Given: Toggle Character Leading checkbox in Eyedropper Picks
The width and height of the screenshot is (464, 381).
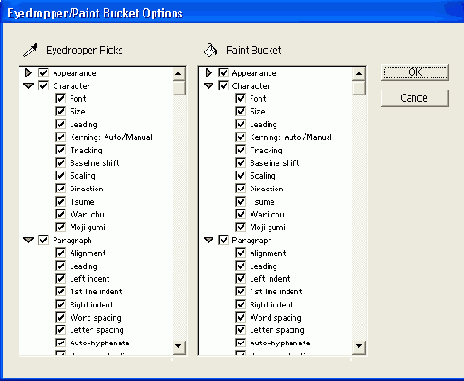Looking at the screenshot, I should point(60,124).
